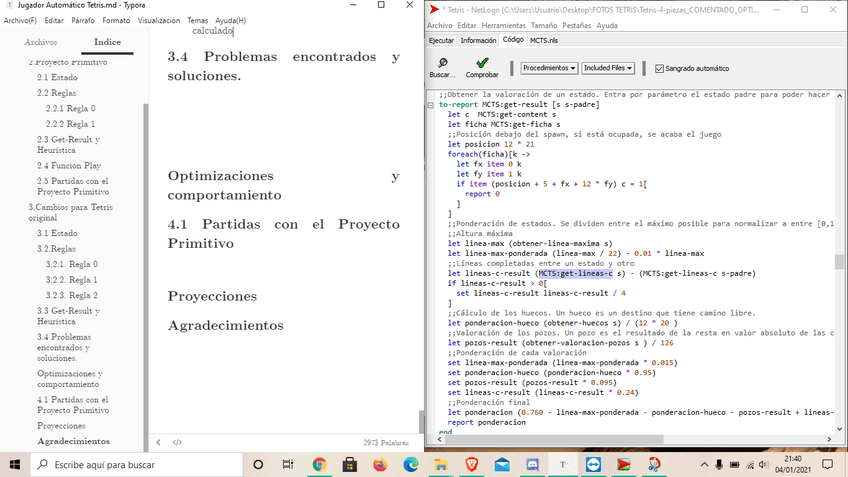Toggle the Sangrado automático checkbox
This screenshot has height=477, width=848.
(x=659, y=69)
